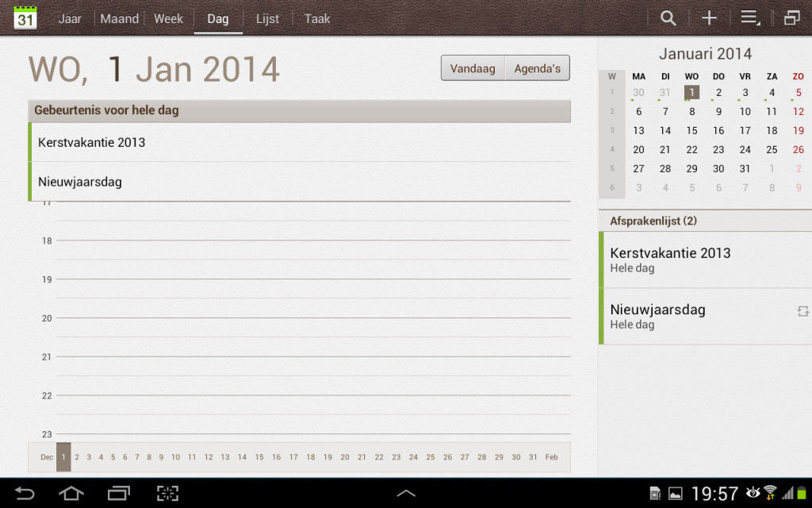Open the search magnifier icon

[x=668, y=18]
